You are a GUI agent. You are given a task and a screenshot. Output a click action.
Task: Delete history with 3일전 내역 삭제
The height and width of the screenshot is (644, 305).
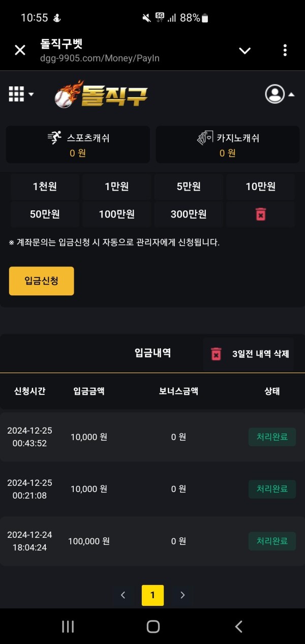(x=249, y=354)
